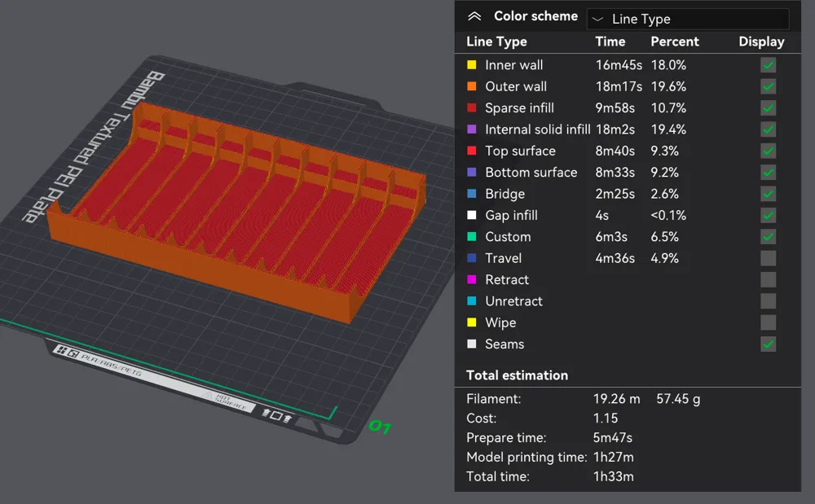Screen dimensions: 815x504
Task: Select the Inner wall label
Action: click(513, 65)
